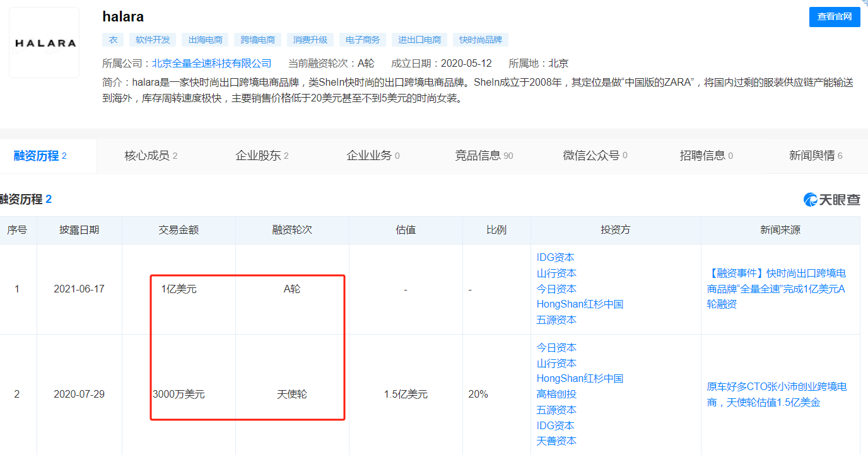The height and width of the screenshot is (455, 868).
Task: Click the 快时尚品牌 tag
Action: pyautogui.click(x=480, y=40)
